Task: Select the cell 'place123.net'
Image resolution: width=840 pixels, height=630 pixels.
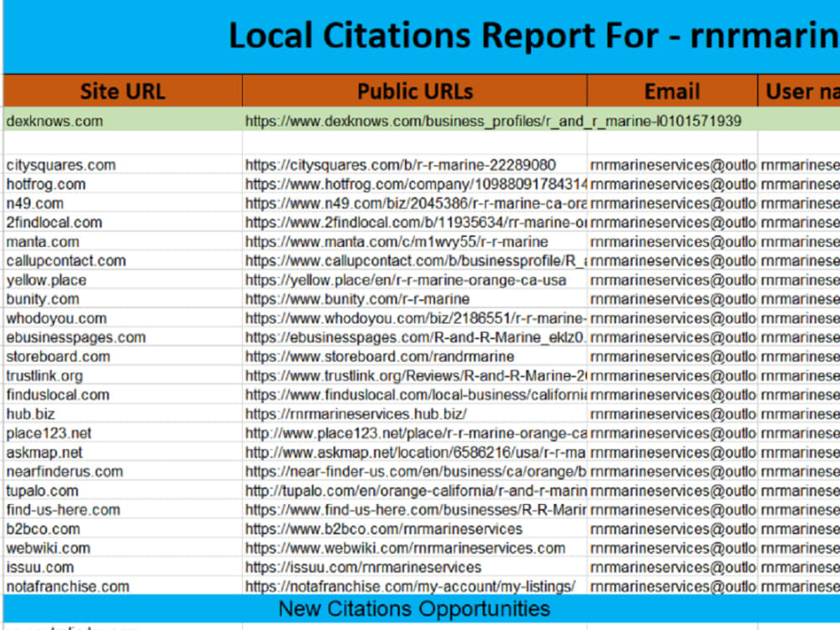Action: pos(123,433)
